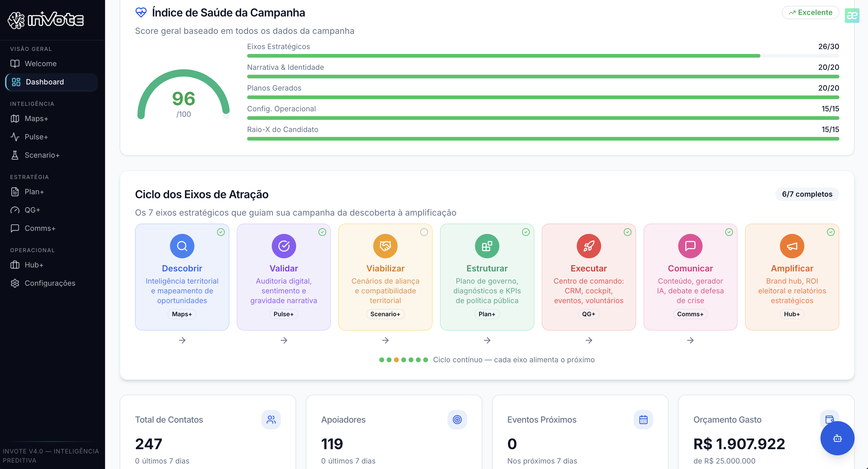
Task: Select Dashboard menu item
Action: (x=51, y=82)
